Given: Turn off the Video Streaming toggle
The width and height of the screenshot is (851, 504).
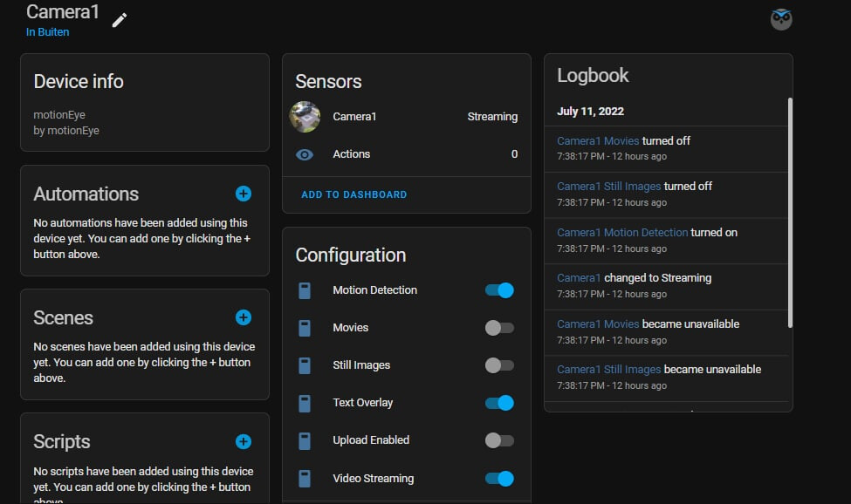Looking at the screenshot, I should coord(499,478).
